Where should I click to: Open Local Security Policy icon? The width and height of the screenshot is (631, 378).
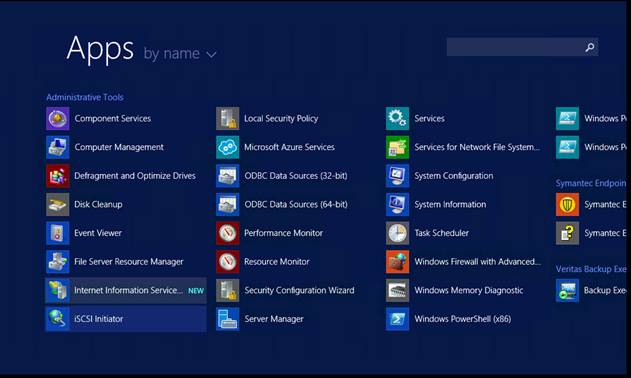[227, 118]
